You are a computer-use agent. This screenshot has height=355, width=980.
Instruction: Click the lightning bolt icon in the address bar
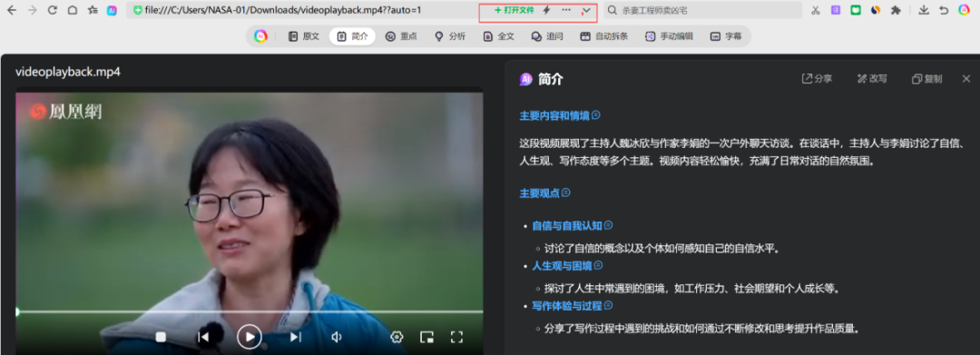[x=546, y=10]
